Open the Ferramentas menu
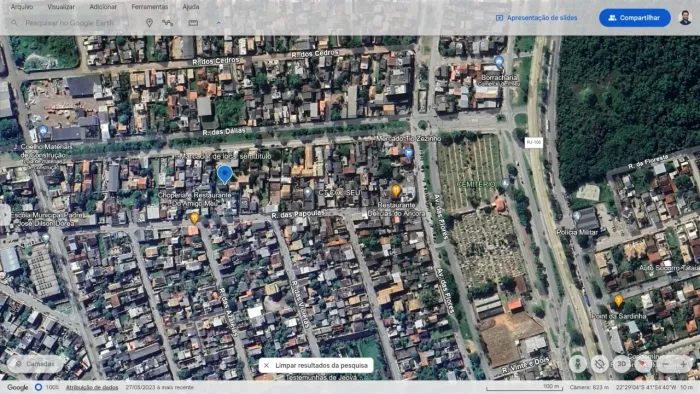 point(150,7)
